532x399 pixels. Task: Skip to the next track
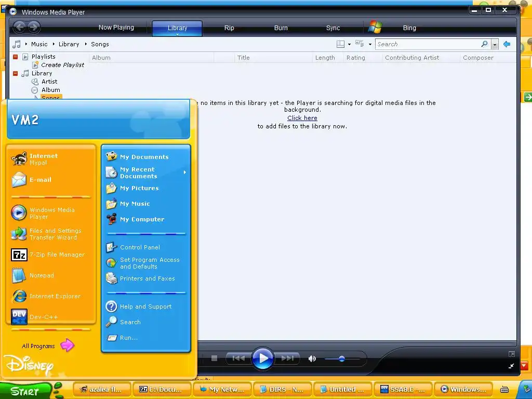point(287,358)
